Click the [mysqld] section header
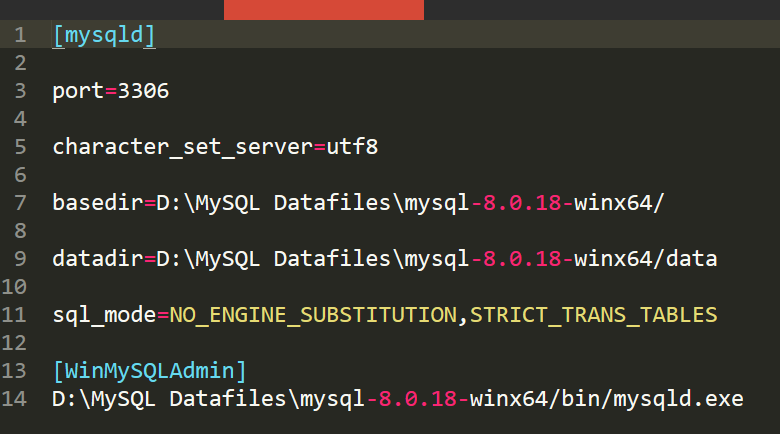780x434 pixels. (x=104, y=35)
